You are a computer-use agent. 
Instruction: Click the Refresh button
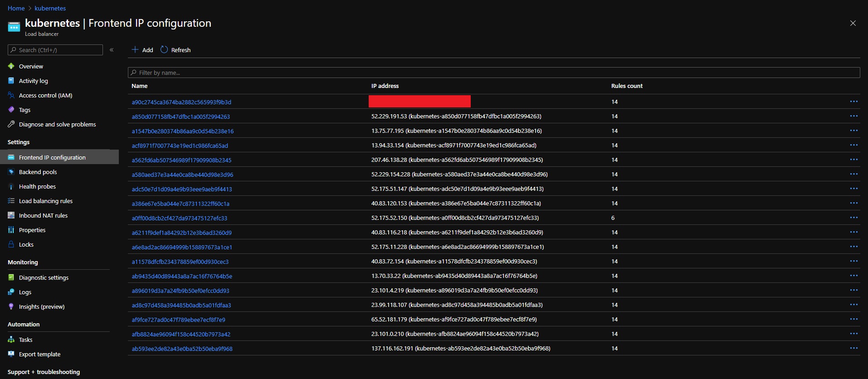click(176, 50)
